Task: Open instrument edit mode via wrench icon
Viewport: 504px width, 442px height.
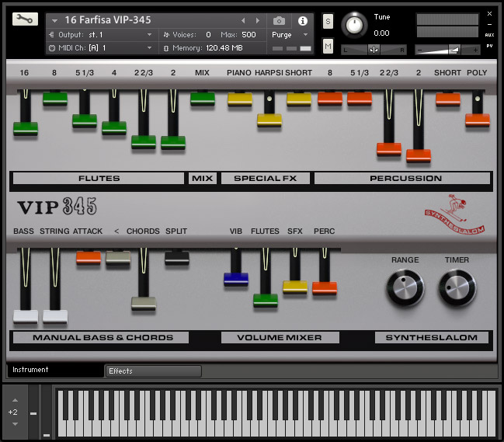Action: click(25, 19)
